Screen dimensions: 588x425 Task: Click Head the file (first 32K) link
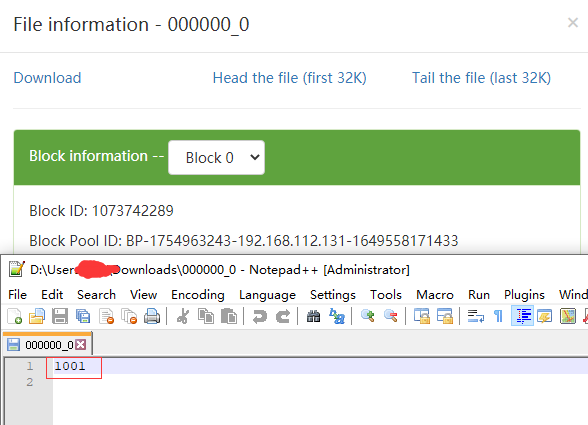pyautogui.click(x=290, y=78)
